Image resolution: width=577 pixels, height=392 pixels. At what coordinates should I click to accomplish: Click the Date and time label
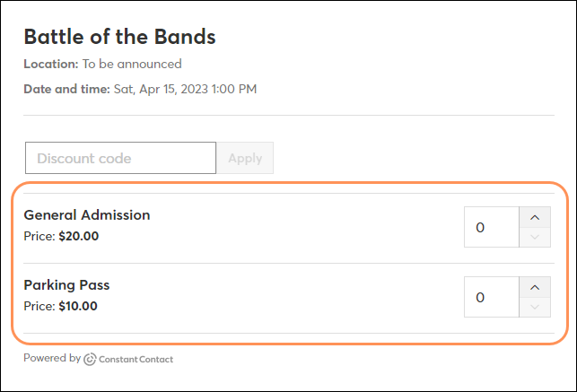point(67,89)
